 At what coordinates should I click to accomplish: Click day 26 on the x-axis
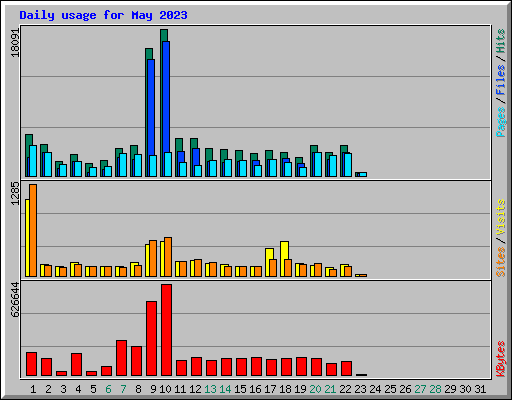(x=405, y=389)
